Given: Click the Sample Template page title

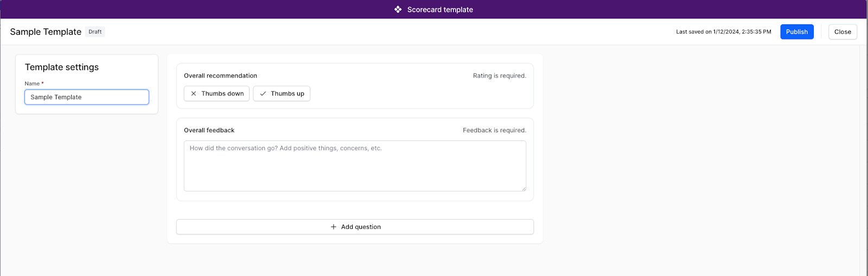Looking at the screenshot, I should click(46, 32).
